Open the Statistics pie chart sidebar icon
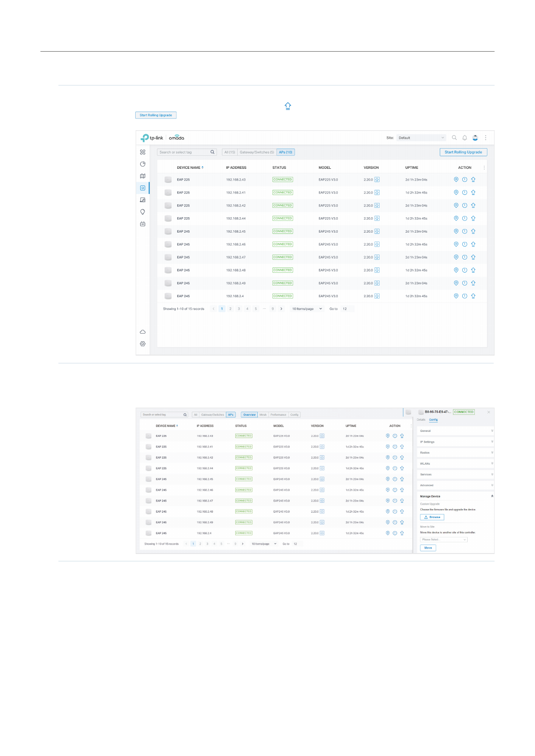Screen dimensions: 535x756 pos(142,164)
